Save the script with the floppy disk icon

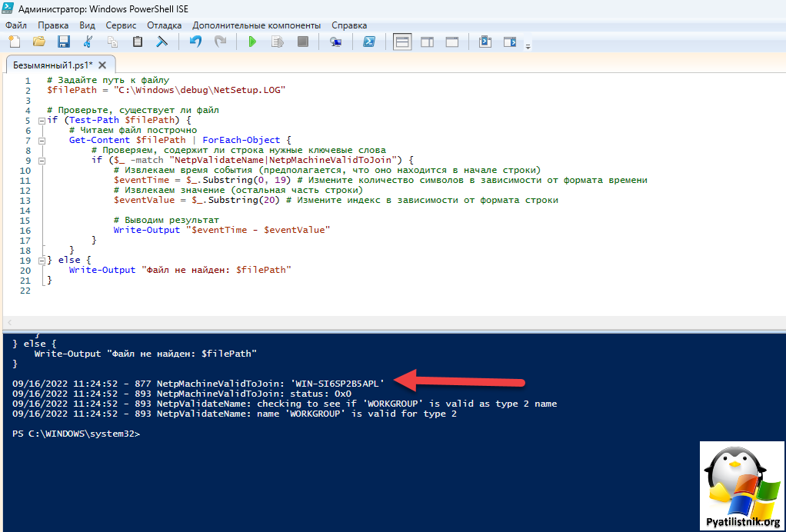(64, 42)
